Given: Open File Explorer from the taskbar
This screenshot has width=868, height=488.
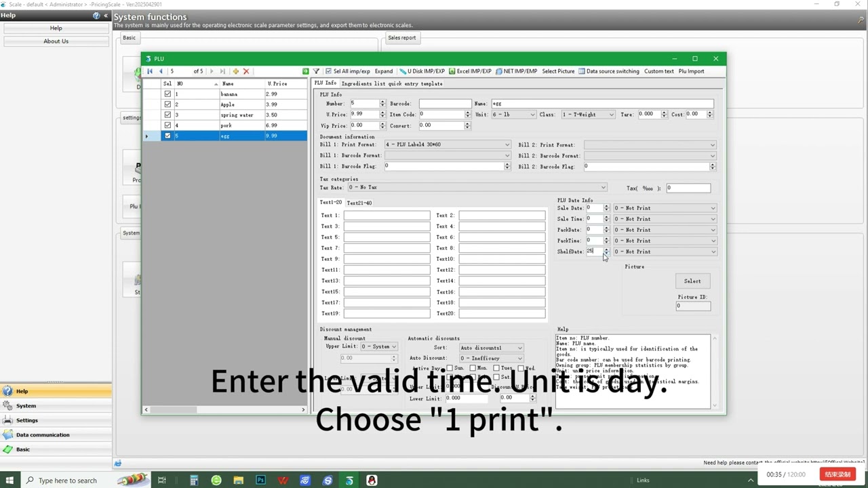Looking at the screenshot, I should point(238,480).
